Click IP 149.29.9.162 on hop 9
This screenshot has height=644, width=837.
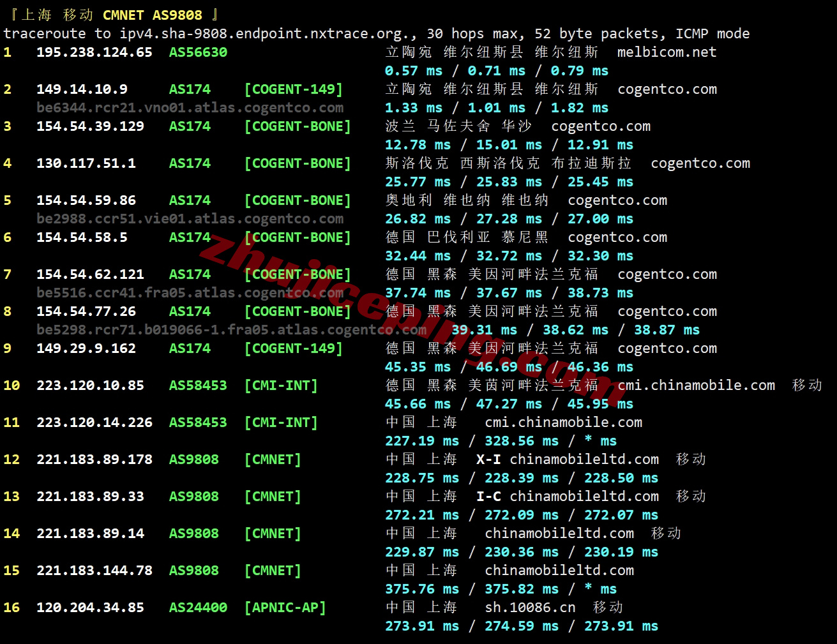[x=86, y=348]
